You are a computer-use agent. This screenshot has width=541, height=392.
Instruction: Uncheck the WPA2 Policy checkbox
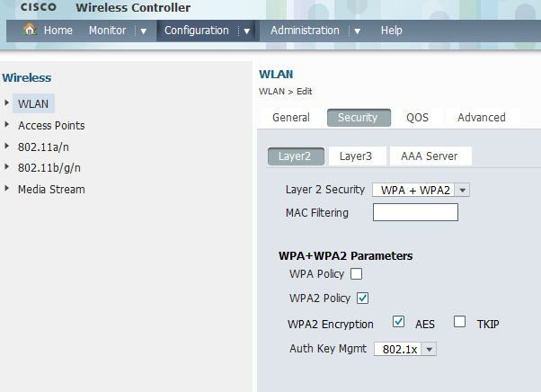[363, 298]
